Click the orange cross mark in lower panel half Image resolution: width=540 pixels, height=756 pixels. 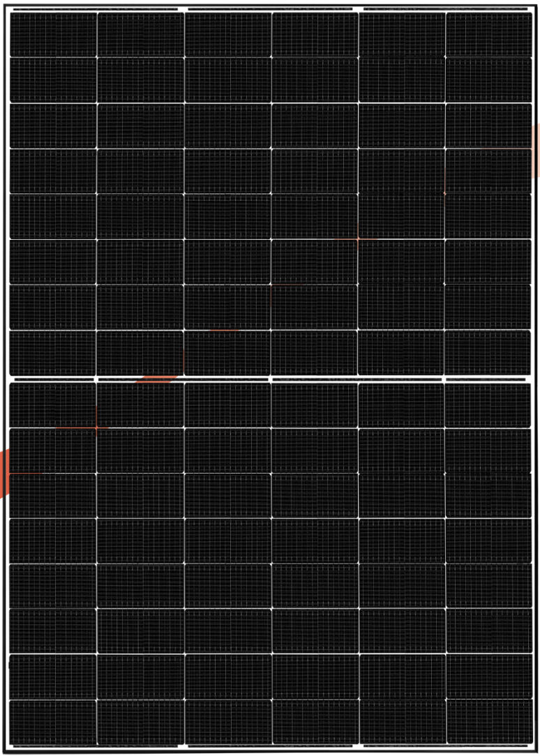point(96,428)
